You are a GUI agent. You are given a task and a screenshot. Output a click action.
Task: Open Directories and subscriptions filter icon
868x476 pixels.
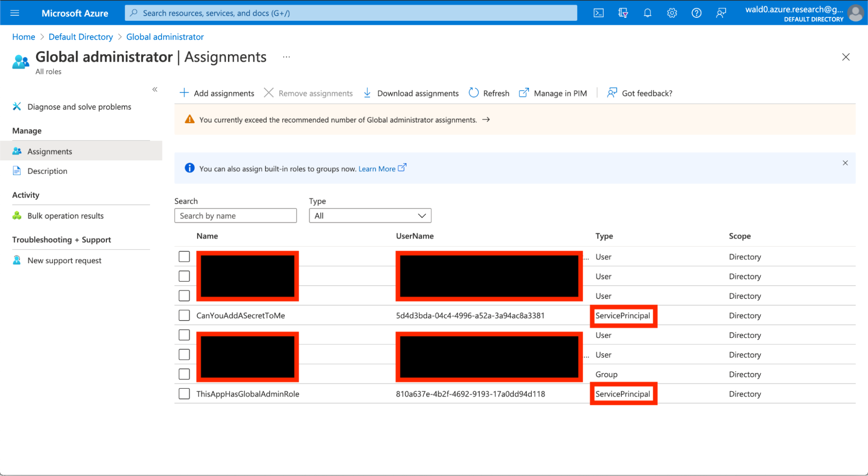[x=623, y=13]
